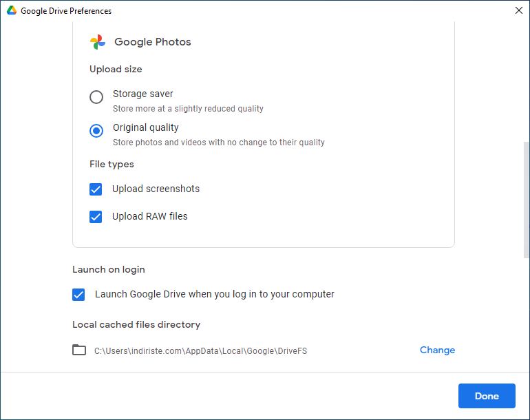Select Storage saver upload size
The height and width of the screenshot is (420, 530).
[x=96, y=97]
